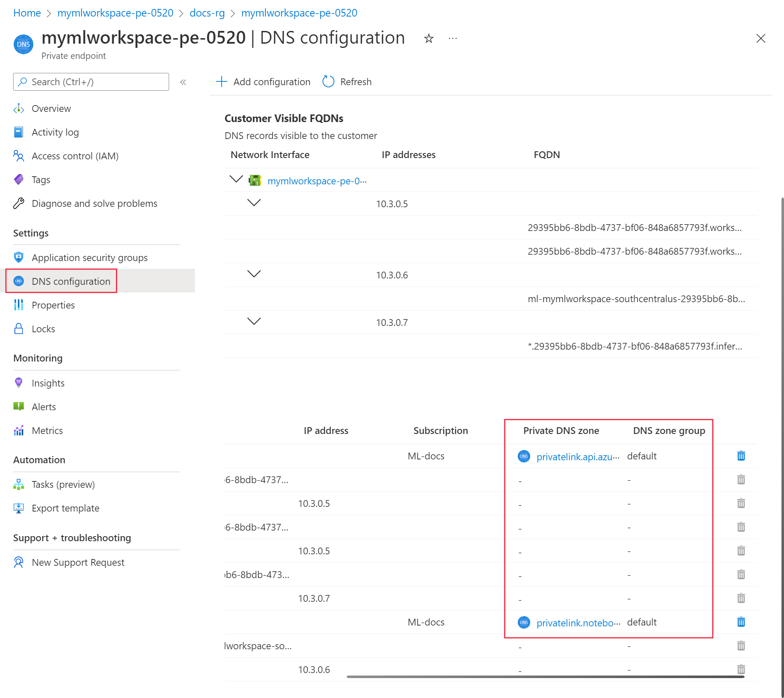Screen dimensions: 784x698
Task: Open Activity log in the sidebar
Action: [55, 132]
